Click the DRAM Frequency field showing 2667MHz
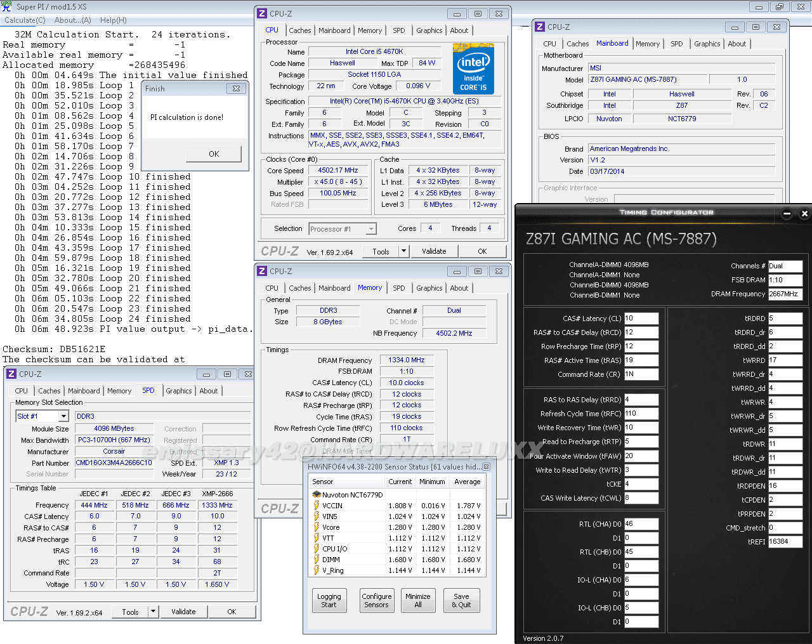 tap(785, 294)
